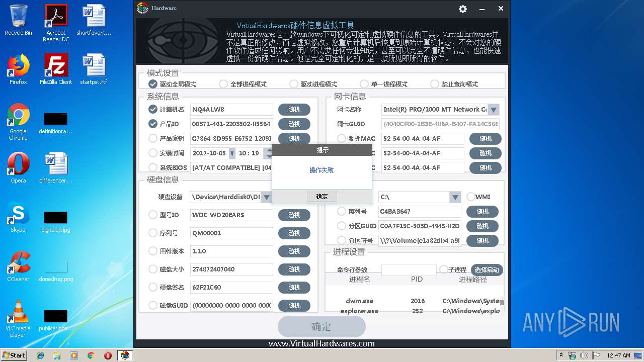Open the file explorer taskbar icon

pyautogui.click(x=57, y=355)
